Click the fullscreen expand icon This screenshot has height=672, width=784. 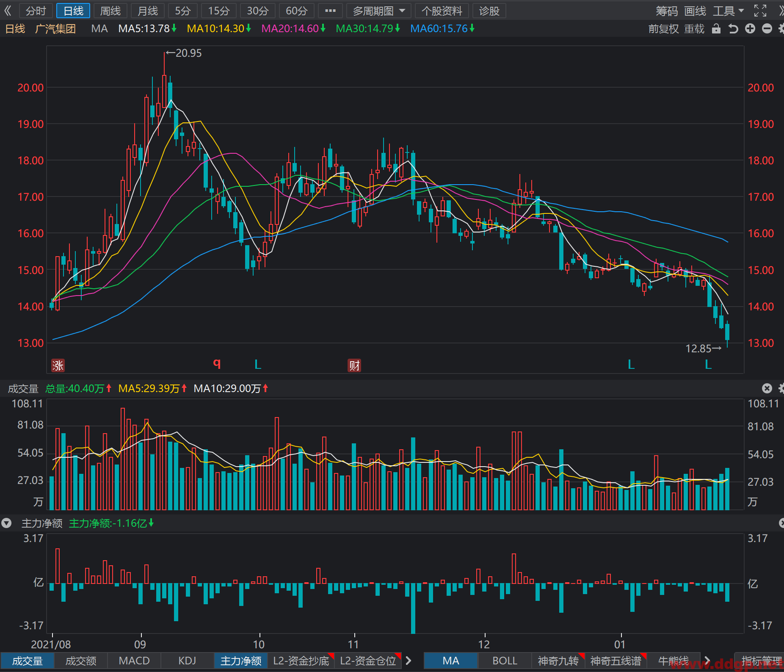point(760,11)
